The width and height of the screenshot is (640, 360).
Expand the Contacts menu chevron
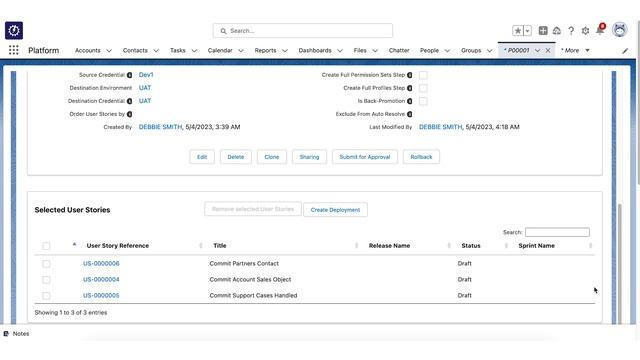[x=156, y=51]
